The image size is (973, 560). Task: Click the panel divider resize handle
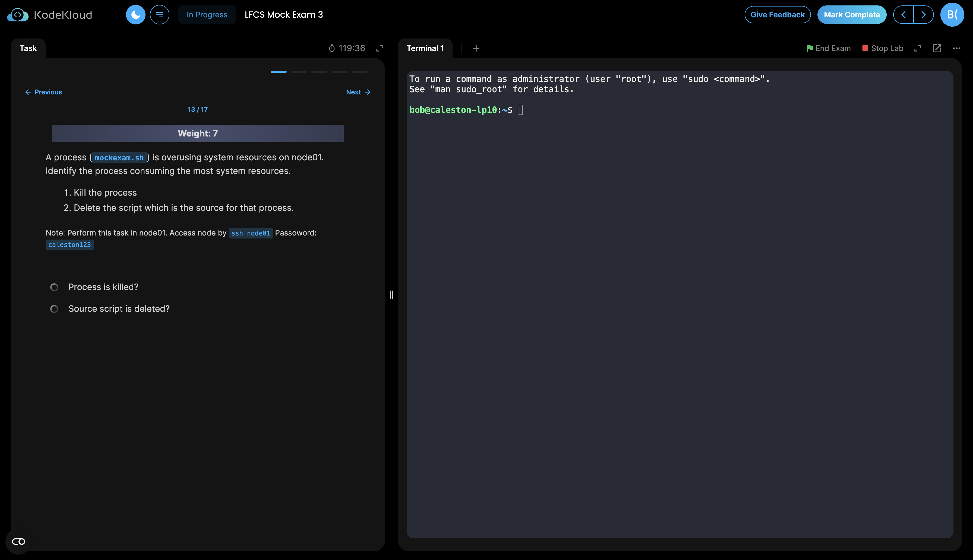[x=391, y=295]
